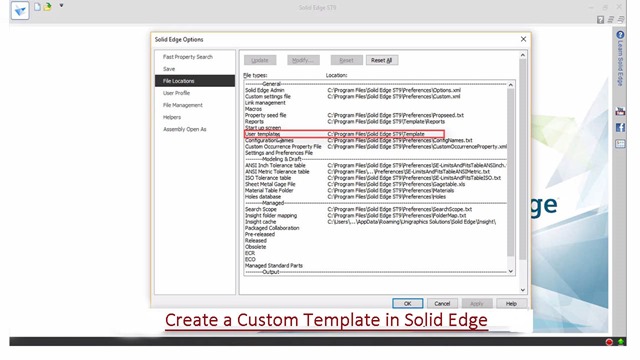The height and width of the screenshot is (360, 640).
Task: Click the outer options pane scroll-down arrow
Action: pos(523,290)
